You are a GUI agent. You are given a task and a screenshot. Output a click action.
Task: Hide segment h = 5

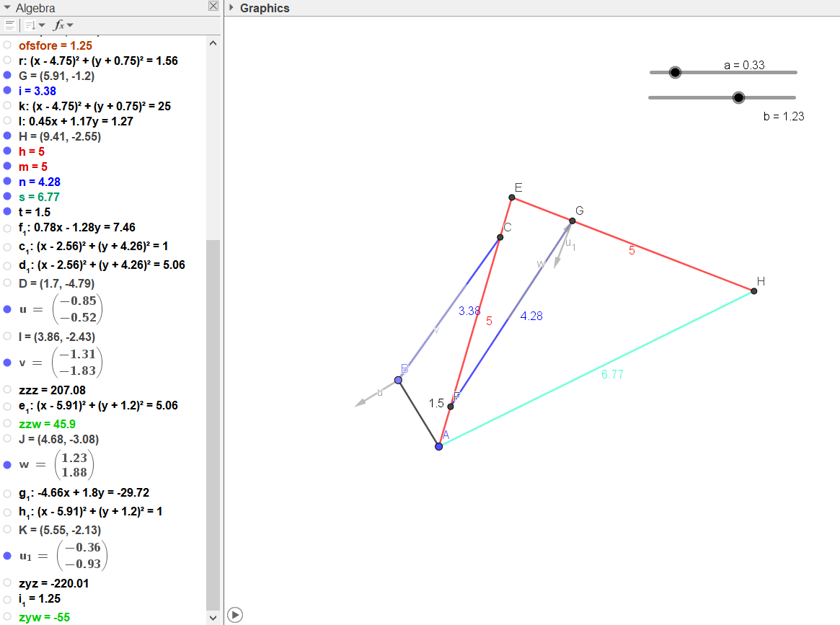(x=7, y=151)
